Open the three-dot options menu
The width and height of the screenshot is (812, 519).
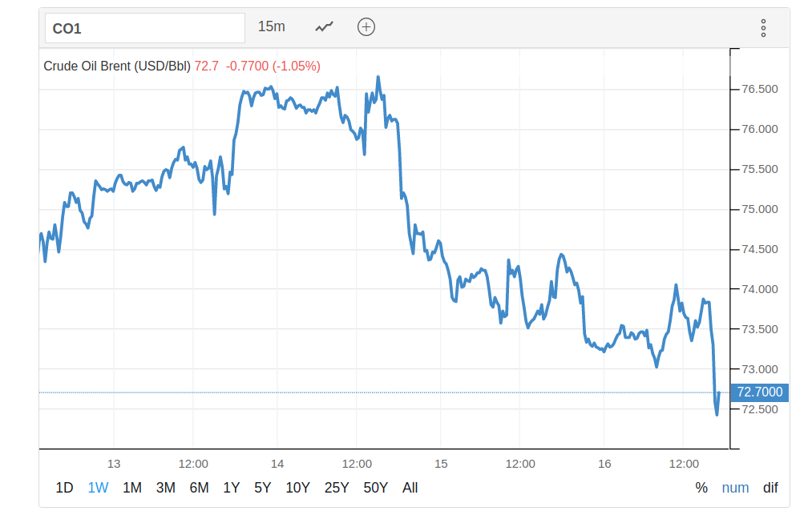coord(763,28)
